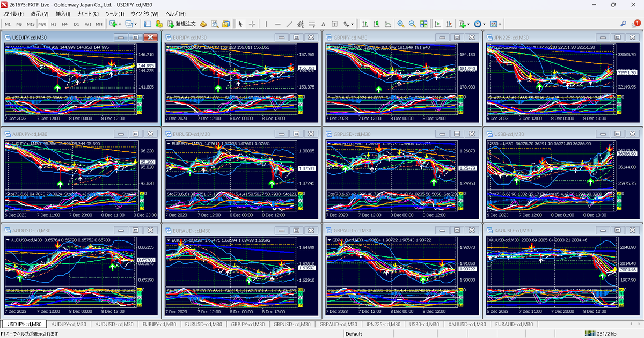This screenshot has width=644, height=338.
Task: Enable auto scroll on the chart
Action: click(x=437, y=24)
